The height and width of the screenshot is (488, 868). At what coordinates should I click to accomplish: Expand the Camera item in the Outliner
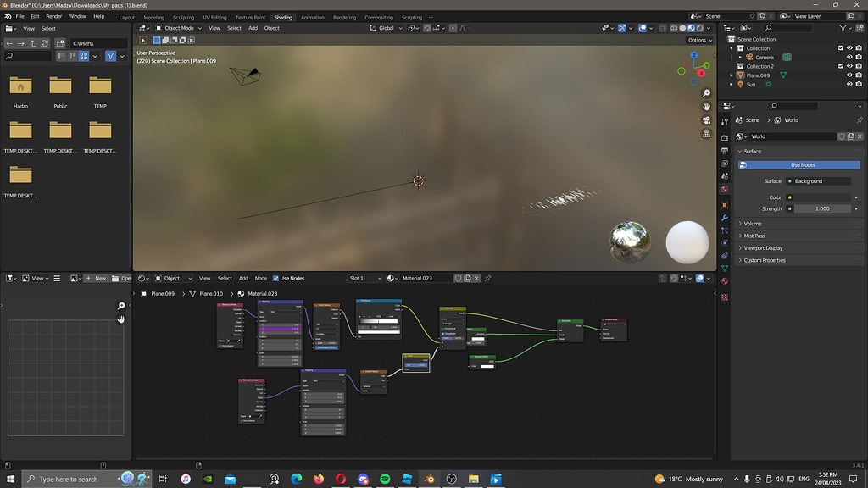tap(741, 57)
